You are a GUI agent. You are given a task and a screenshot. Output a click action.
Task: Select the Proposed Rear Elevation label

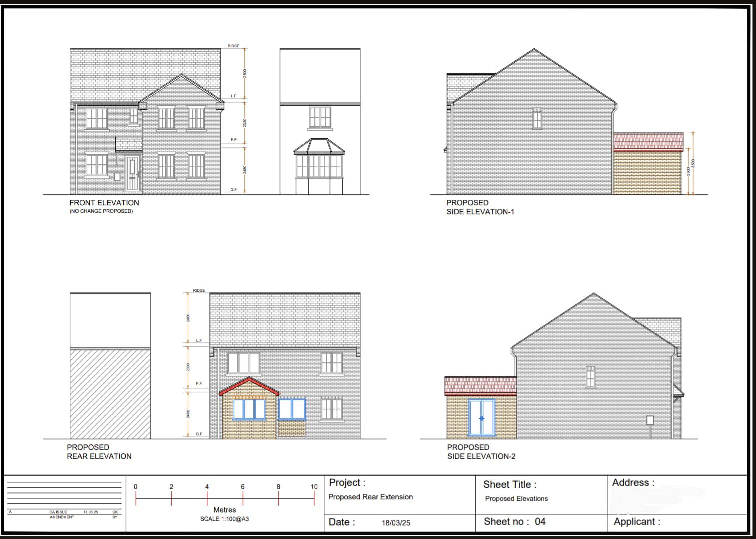[99, 452]
